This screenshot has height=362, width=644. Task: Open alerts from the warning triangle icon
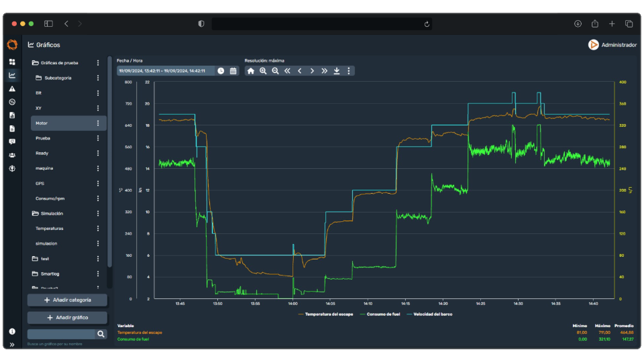coord(12,88)
